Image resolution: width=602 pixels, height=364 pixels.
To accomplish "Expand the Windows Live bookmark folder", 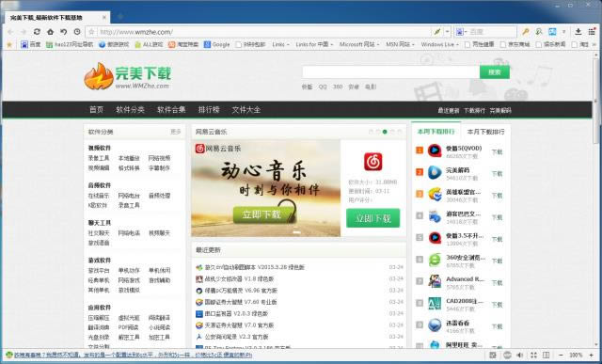I will tap(440, 44).
